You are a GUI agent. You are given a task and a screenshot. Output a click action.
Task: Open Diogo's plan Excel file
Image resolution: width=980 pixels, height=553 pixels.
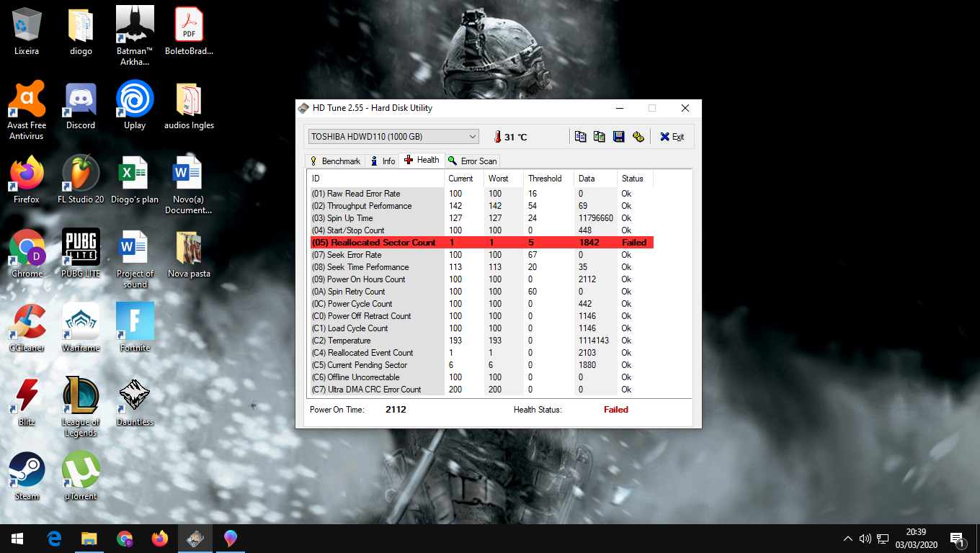click(x=135, y=180)
